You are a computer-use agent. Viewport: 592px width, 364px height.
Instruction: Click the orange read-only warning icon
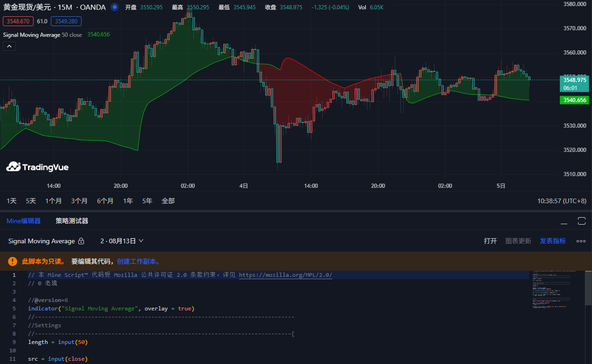coord(12,261)
